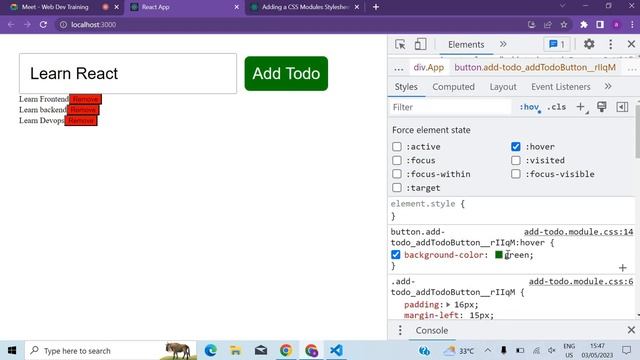
Task: Reload the localhost page
Action: (43, 24)
